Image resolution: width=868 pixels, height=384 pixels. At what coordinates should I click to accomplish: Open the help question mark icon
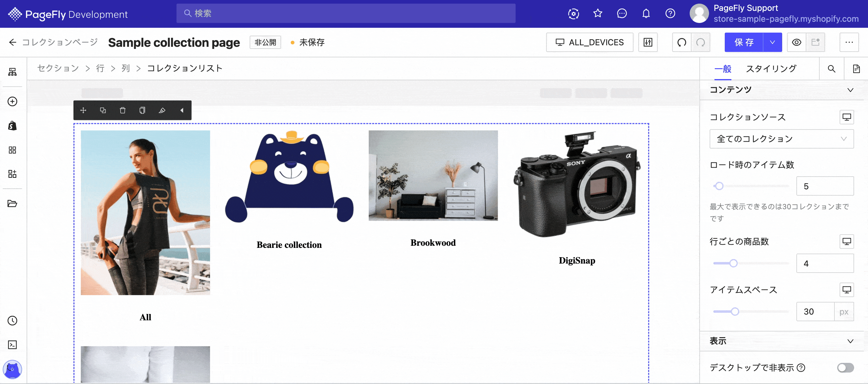670,14
